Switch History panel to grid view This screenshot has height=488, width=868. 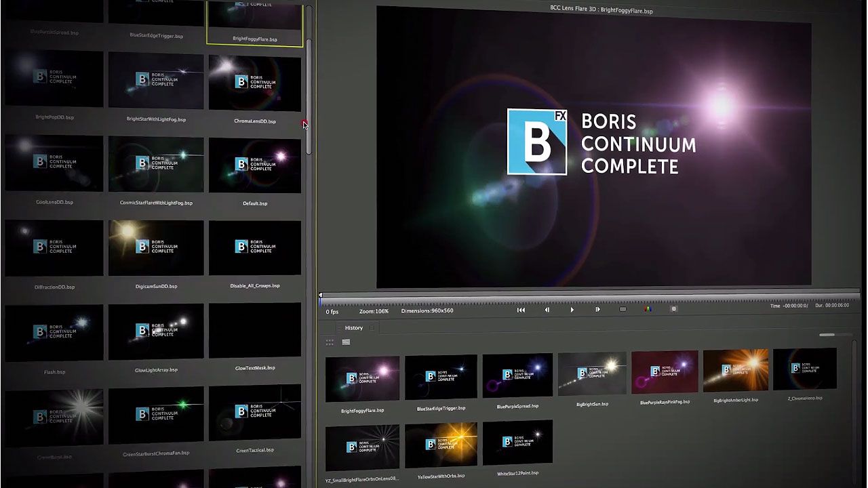tap(330, 342)
